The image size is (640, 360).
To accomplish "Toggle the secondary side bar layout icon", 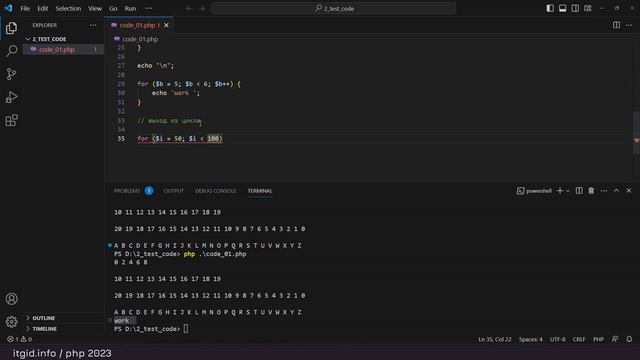I will (575, 8).
